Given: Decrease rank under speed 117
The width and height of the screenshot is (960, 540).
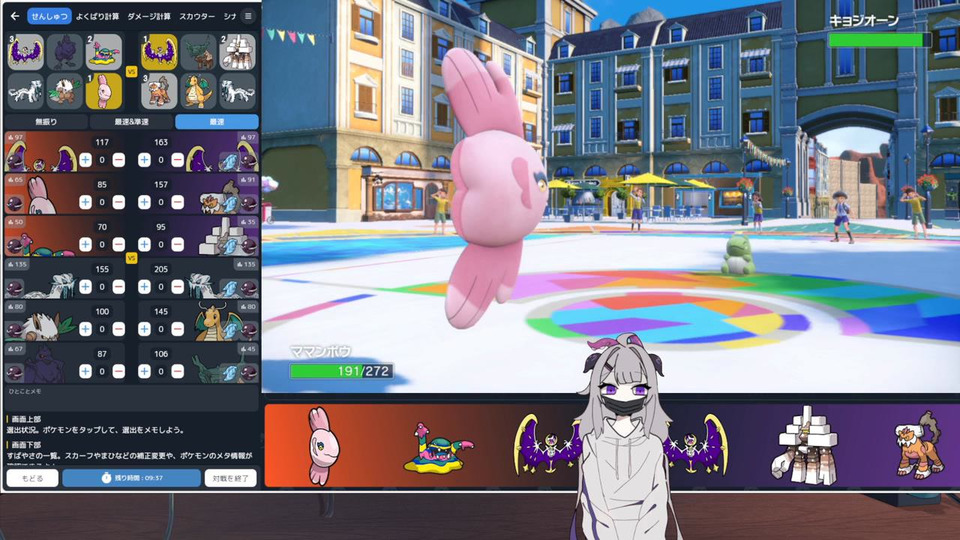Looking at the screenshot, I should [x=119, y=160].
